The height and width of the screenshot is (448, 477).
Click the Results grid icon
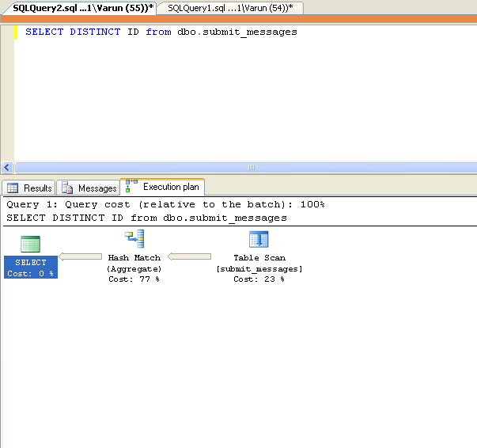pos(13,188)
